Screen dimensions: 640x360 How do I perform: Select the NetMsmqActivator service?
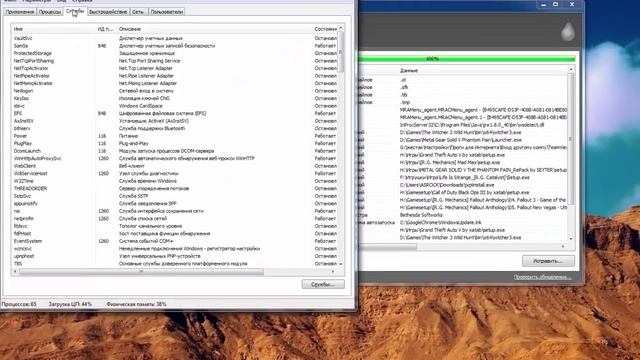tap(175, 83)
